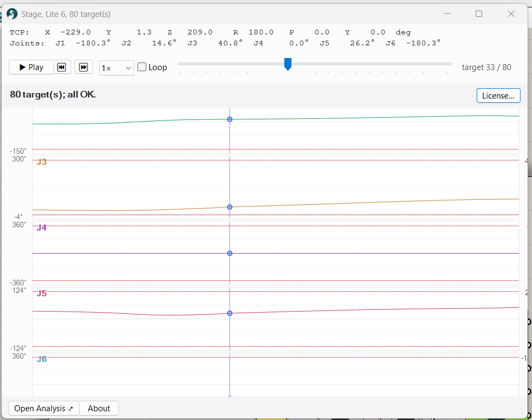
Task: Click the TCP X value -229.0
Action: [x=75, y=32]
